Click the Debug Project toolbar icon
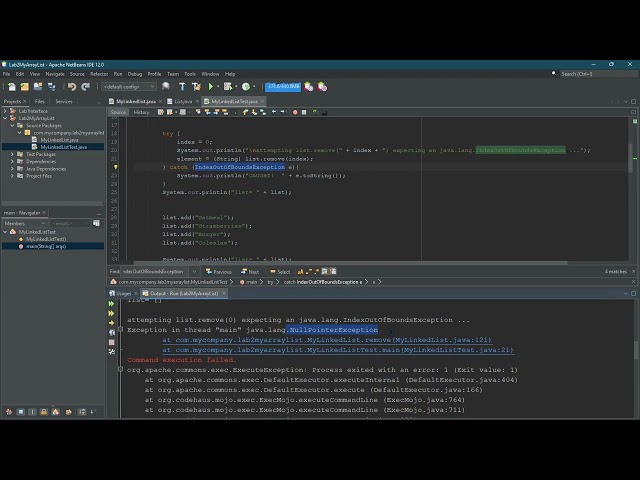Screen dimensions: 640x480 [x=228, y=87]
